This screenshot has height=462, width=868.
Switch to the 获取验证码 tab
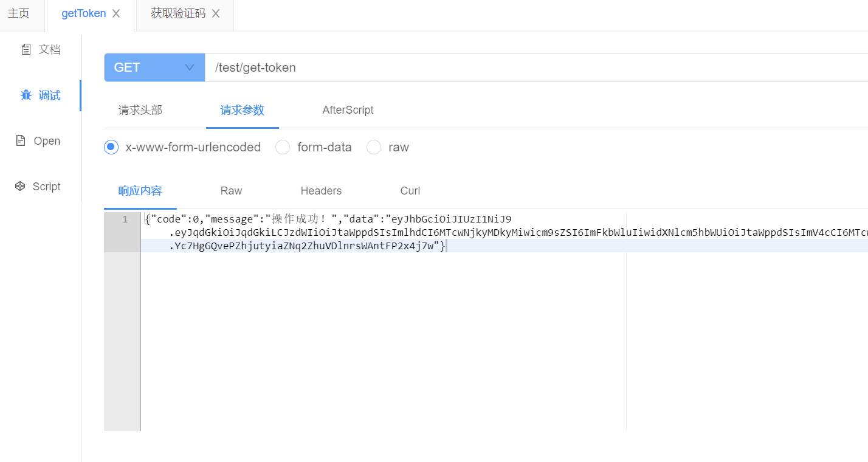coord(178,13)
